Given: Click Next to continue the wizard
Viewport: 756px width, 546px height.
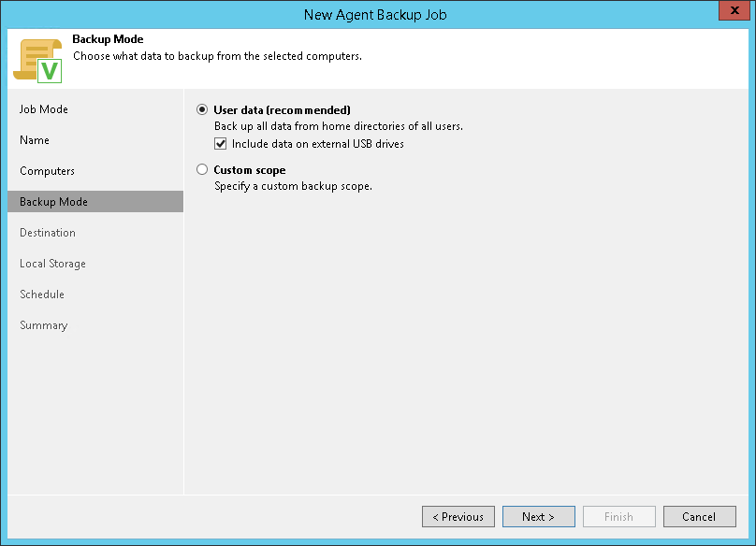Looking at the screenshot, I should pos(538,517).
